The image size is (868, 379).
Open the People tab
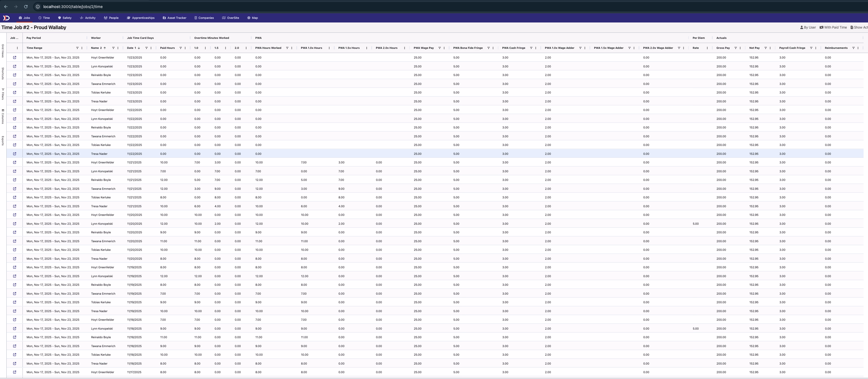[111, 18]
